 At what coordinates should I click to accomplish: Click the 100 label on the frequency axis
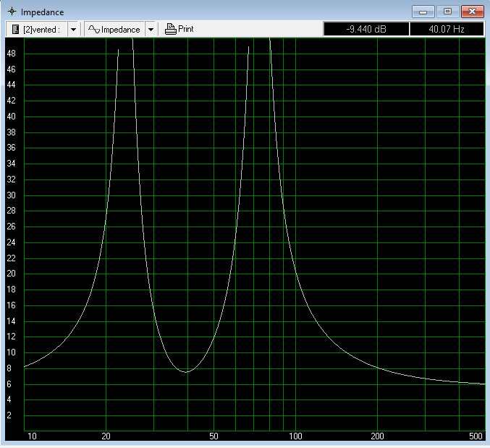click(x=295, y=436)
